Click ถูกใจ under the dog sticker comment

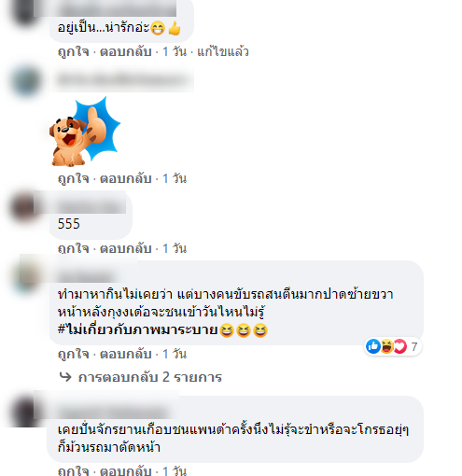(x=73, y=178)
